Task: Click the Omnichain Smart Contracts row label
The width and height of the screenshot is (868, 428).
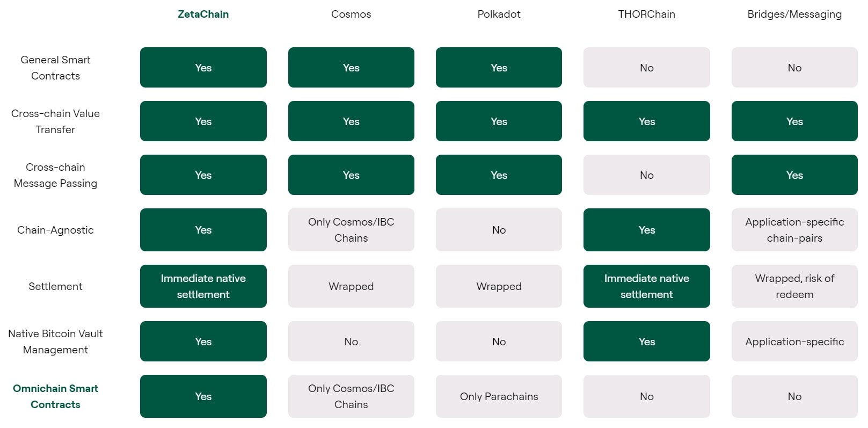Action: (55, 396)
